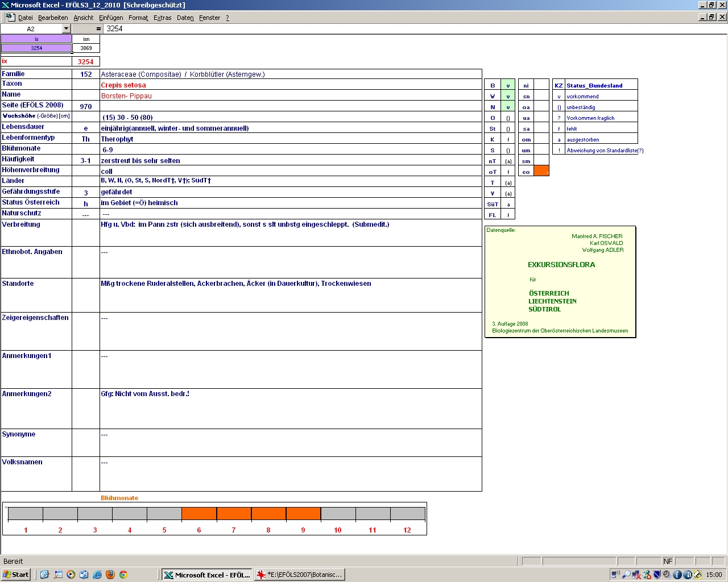
Task: Open the Datei menu
Action: point(26,18)
